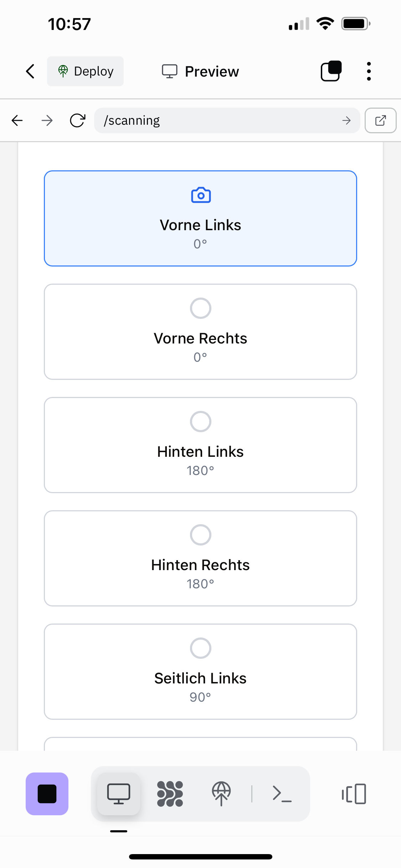Go forward in preview browser history
Viewport: 401px width, 868px height.
(47, 120)
